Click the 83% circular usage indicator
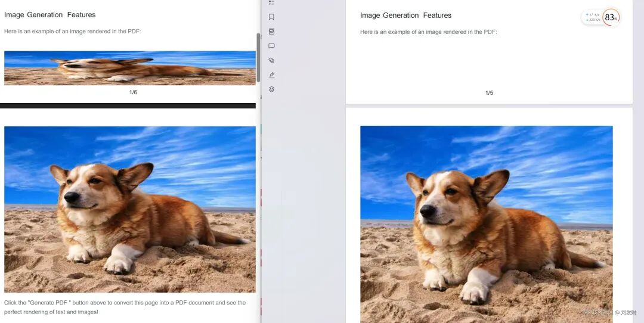The height and width of the screenshot is (323, 644). pos(610,17)
